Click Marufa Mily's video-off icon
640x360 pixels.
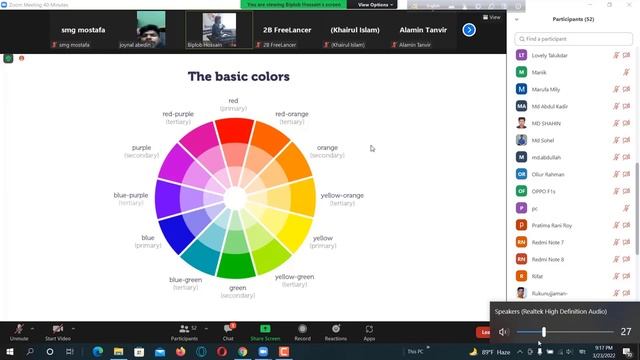pos(627,89)
